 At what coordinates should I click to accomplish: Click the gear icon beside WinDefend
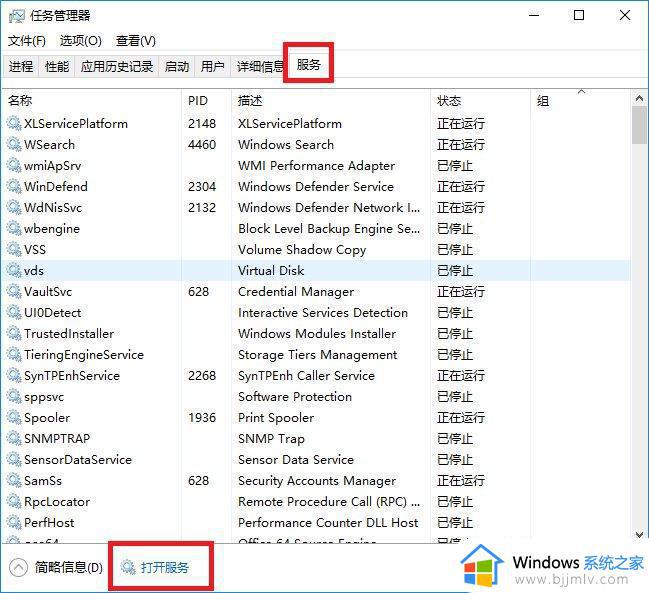pos(14,187)
